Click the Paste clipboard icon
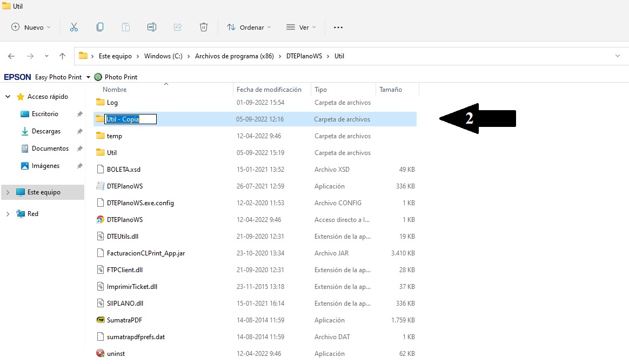Screen dimensions: 629x364 (x=126, y=27)
